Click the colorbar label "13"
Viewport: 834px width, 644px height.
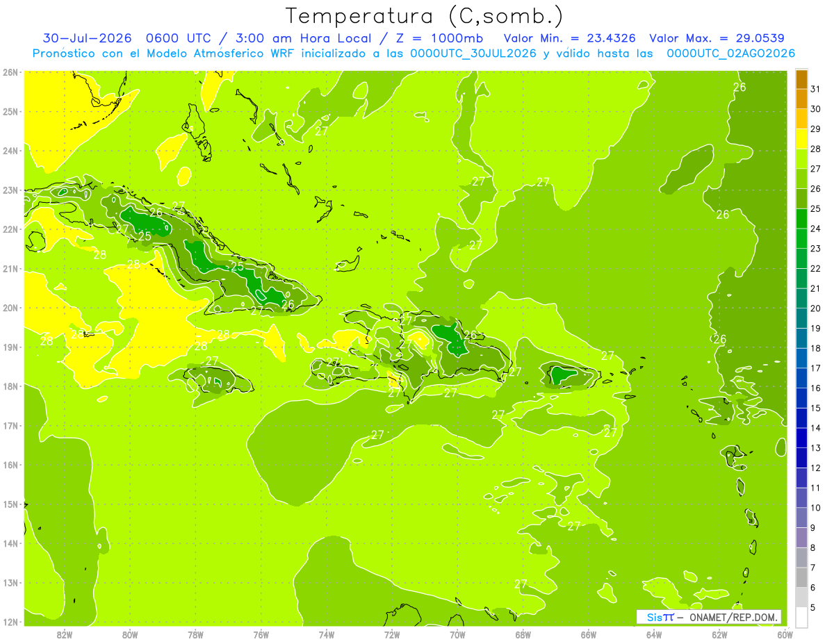[815, 448]
